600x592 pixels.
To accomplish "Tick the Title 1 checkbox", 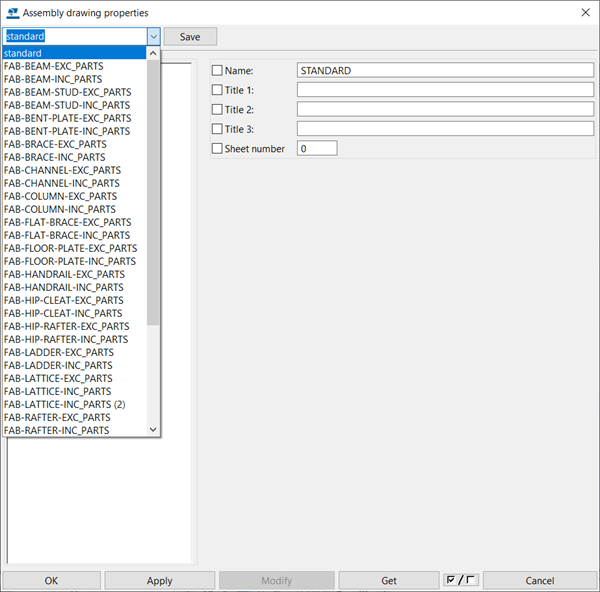I will tap(217, 90).
